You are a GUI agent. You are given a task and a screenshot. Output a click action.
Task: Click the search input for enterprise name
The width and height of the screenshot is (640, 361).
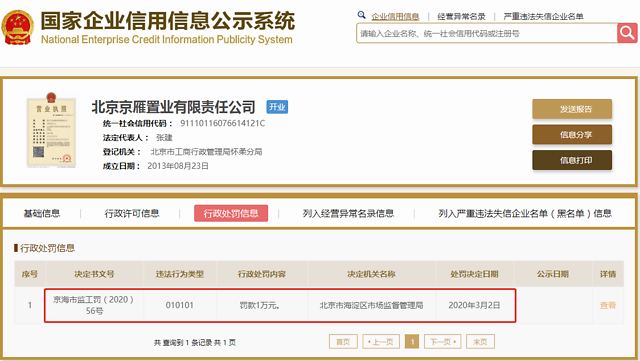tap(487, 33)
